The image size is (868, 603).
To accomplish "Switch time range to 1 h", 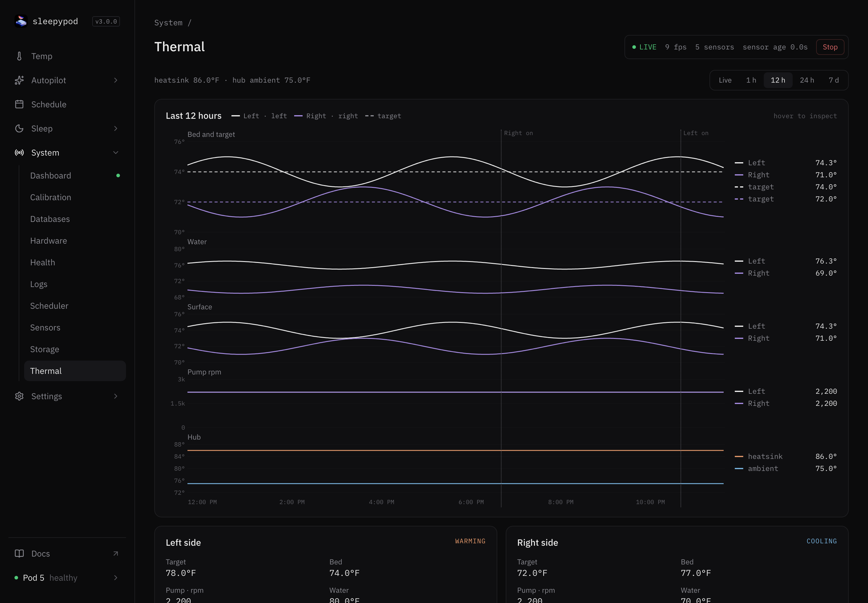I will coord(751,80).
